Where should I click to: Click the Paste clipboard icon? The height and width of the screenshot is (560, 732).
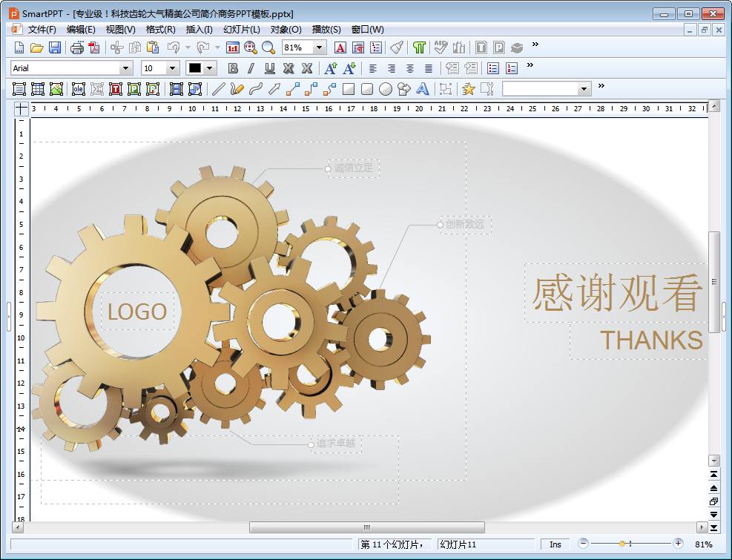pyautogui.click(x=153, y=47)
